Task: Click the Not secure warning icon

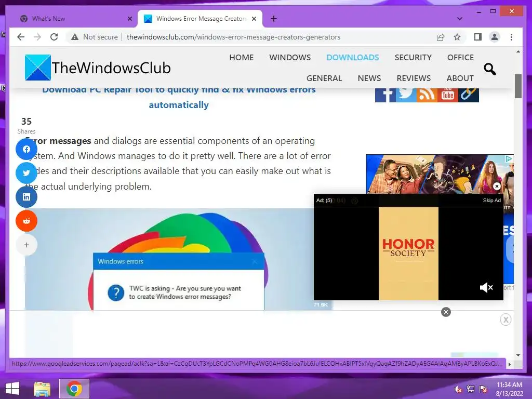Action: pyautogui.click(x=75, y=37)
